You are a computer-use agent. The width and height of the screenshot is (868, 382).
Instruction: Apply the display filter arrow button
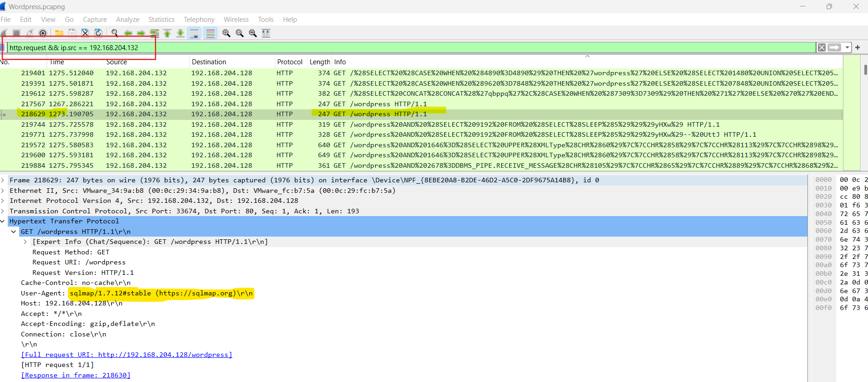pos(834,47)
